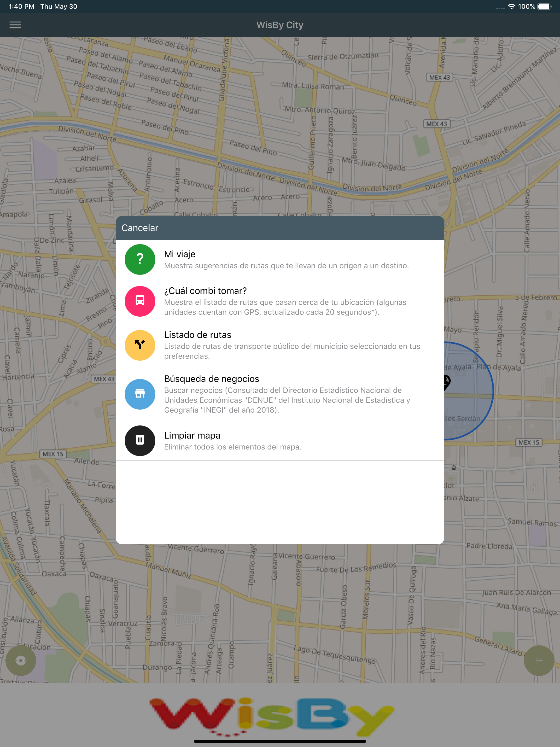Click the 'Samuel Ramos' street label
The image size is (560, 747).
pos(532,523)
